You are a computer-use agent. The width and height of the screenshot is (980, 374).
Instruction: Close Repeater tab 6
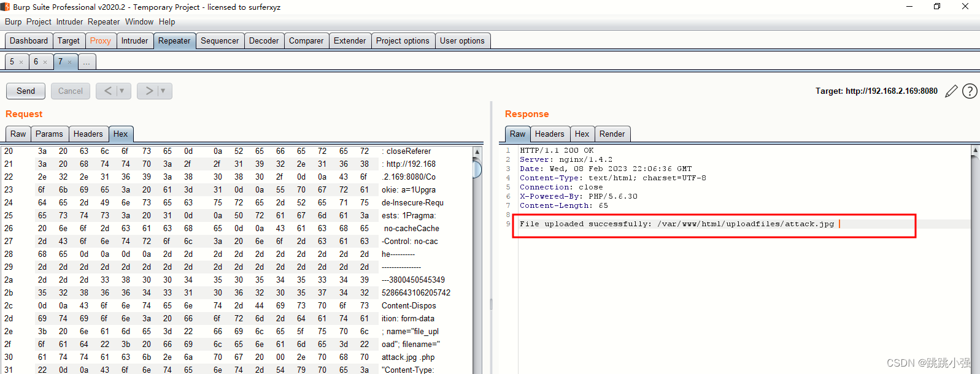point(45,62)
